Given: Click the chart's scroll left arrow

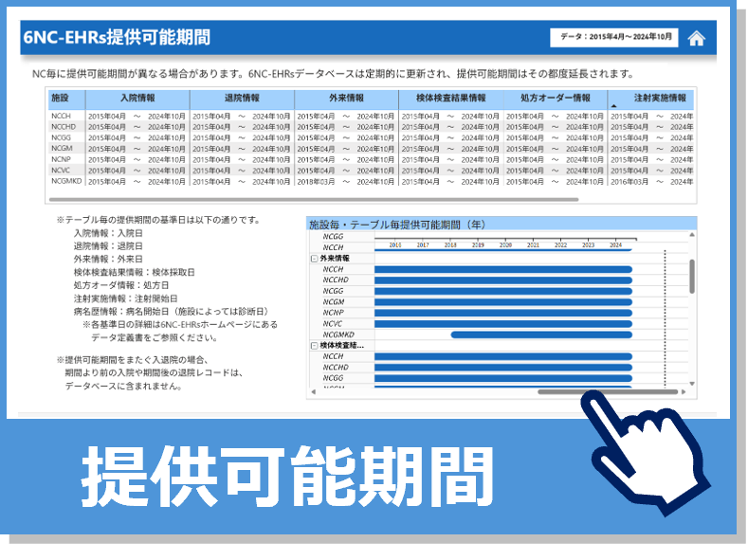Looking at the screenshot, I should pos(314,391).
